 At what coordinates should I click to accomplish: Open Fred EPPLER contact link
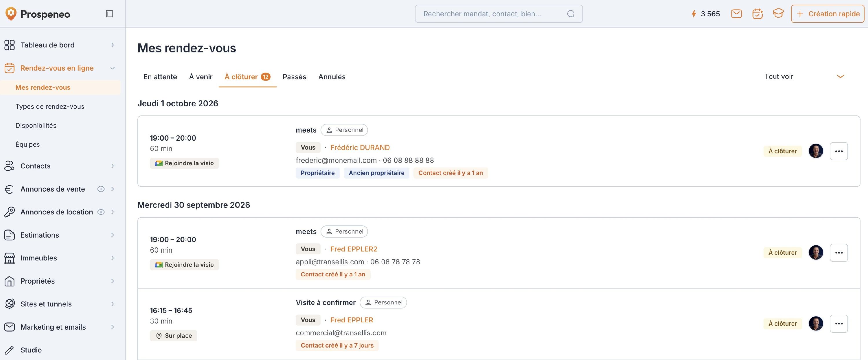pos(352,320)
